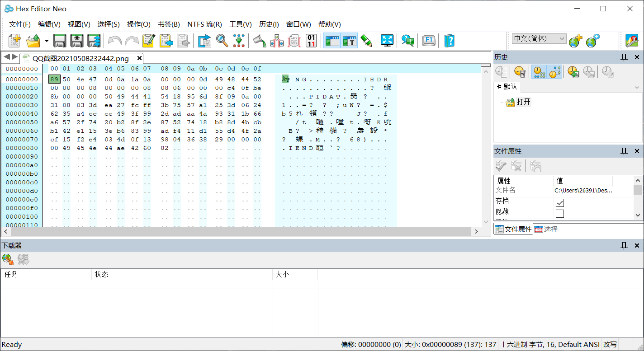
Task: Click the Undo arrow in the toolbar
Action: (x=114, y=41)
